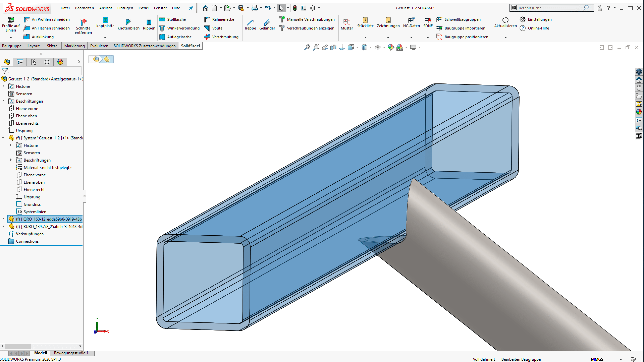Add a Voute

pyautogui.click(x=213, y=28)
